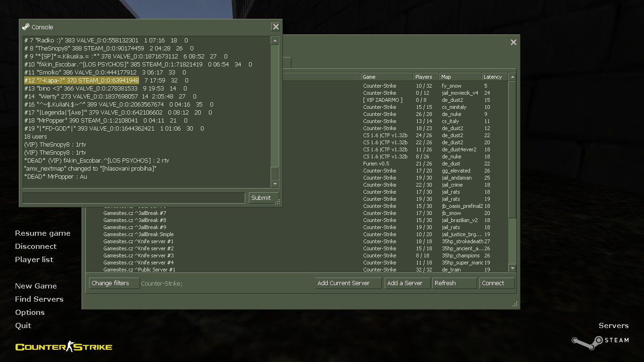The width and height of the screenshot is (644, 362).
Task: Sort servers by Map column
Action: [x=460, y=77]
